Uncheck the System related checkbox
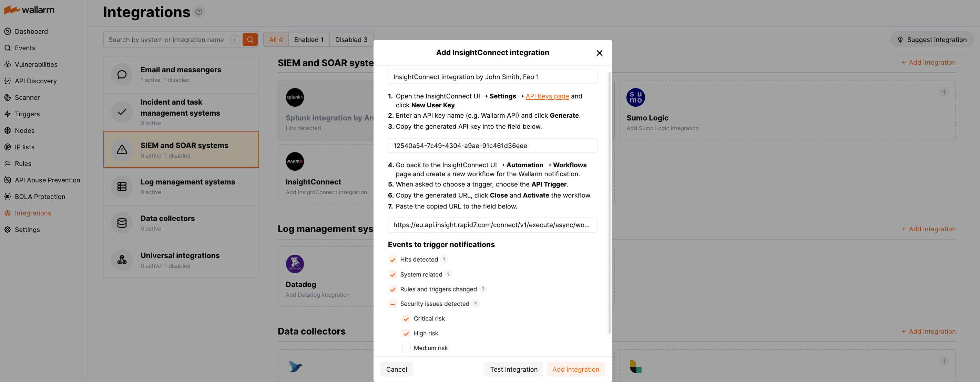The image size is (980, 382). (x=392, y=274)
